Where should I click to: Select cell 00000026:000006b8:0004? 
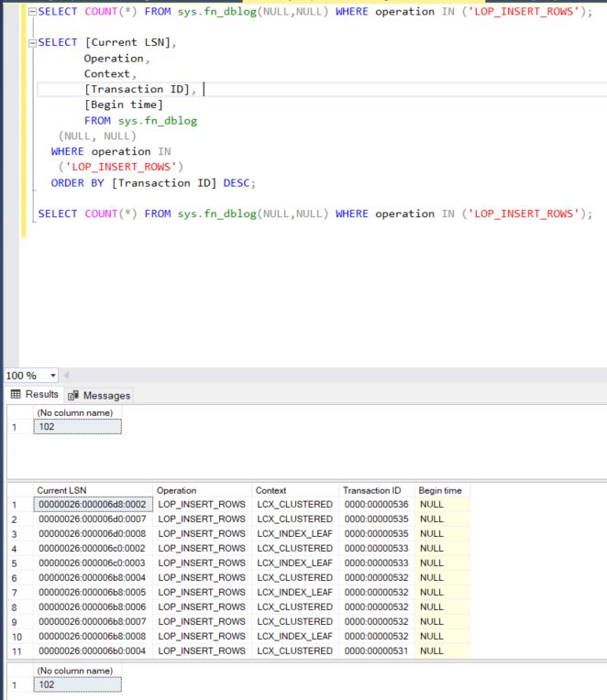(x=93, y=577)
